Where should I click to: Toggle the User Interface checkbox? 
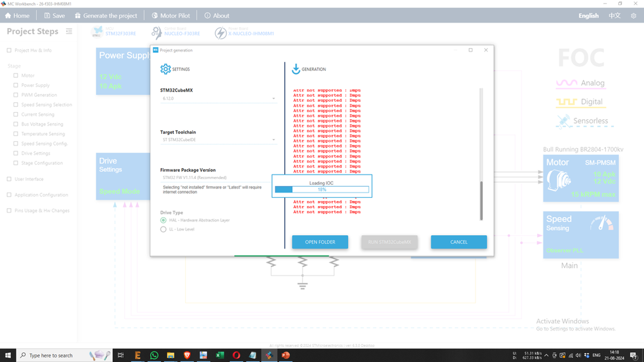tap(9, 179)
